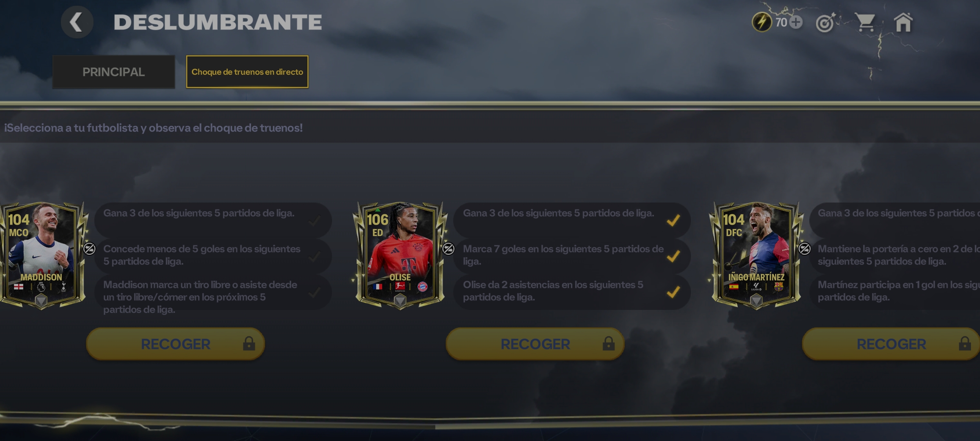
Task: Select Olise's 'Marca 7 goles' checkmark
Action: click(673, 256)
